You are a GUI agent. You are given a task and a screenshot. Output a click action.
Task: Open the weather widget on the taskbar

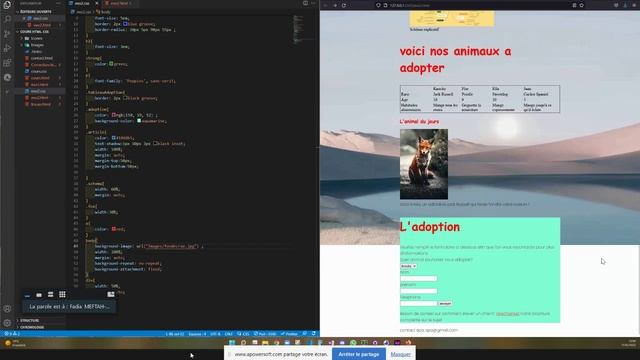(x=15, y=343)
